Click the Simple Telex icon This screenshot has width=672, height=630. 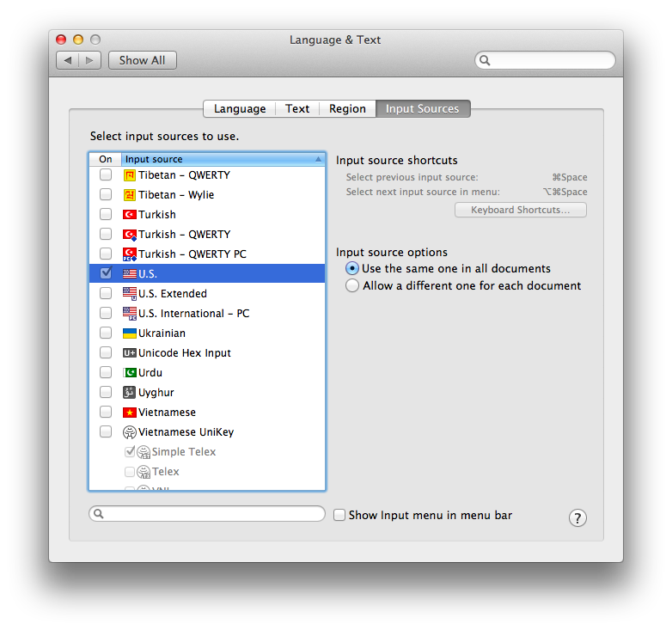coord(144,452)
